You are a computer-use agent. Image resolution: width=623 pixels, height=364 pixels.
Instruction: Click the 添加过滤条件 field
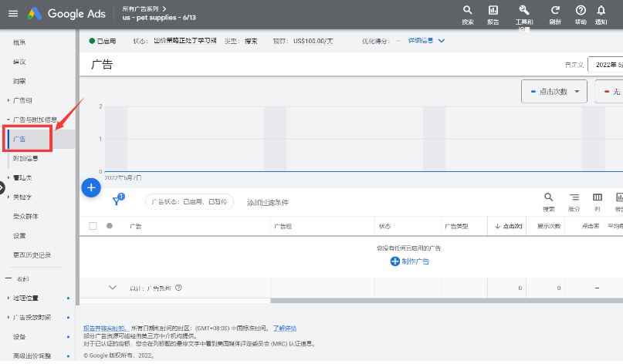click(x=267, y=202)
